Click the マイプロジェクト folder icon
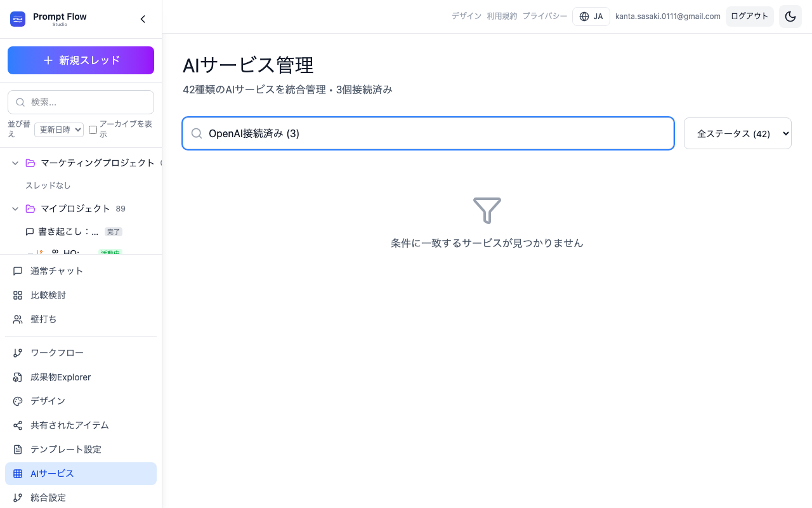Viewport: 812px width, 508px height. pyautogui.click(x=30, y=209)
